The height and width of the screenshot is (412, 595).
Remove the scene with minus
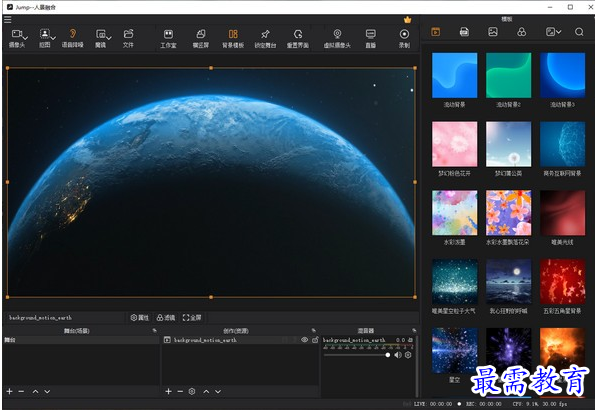[21, 391]
